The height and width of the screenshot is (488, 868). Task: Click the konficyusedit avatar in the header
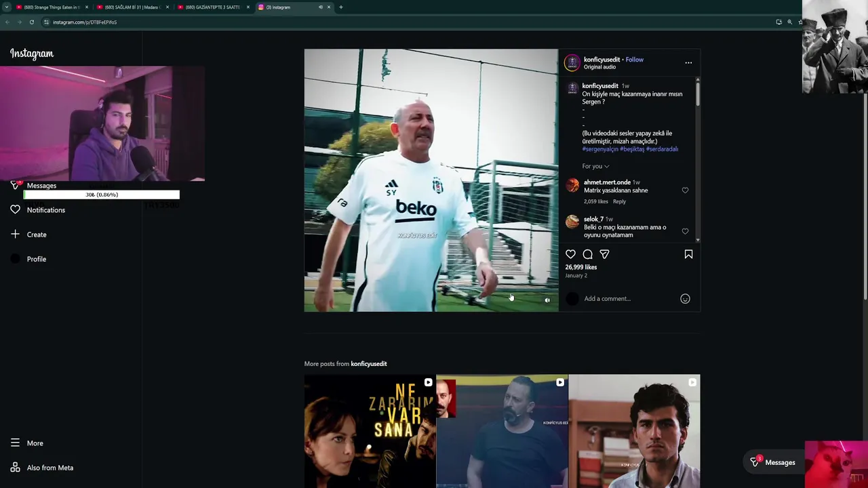pyautogui.click(x=572, y=63)
